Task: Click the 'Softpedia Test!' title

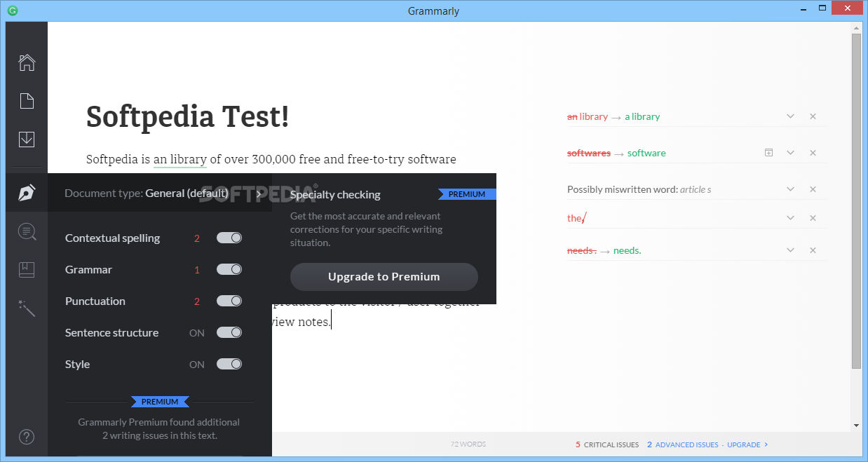Action: click(x=187, y=116)
